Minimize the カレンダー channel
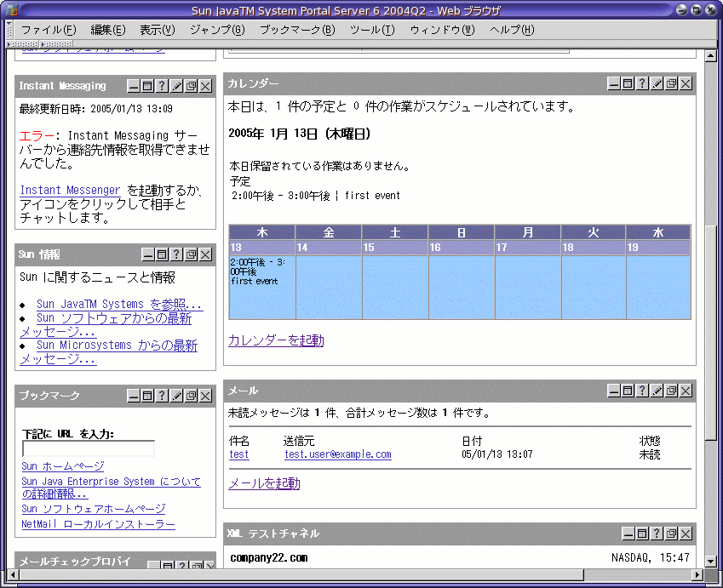 613,83
